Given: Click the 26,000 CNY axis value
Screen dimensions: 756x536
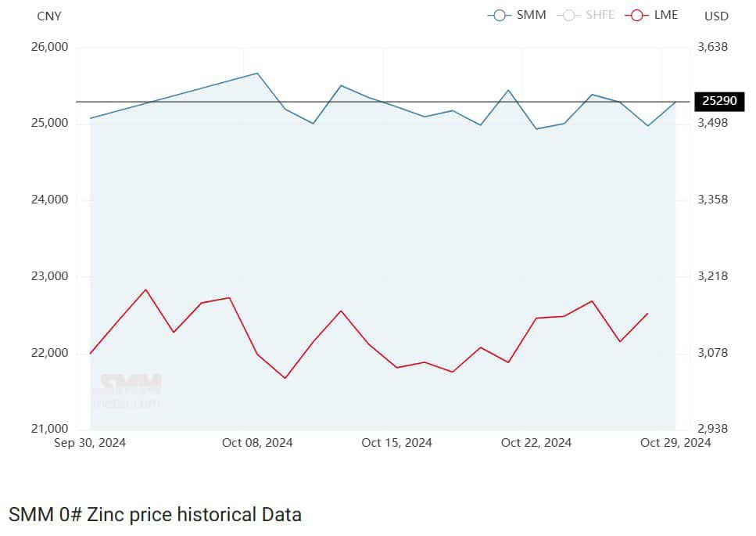Looking at the screenshot, I should (x=50, y=47).
